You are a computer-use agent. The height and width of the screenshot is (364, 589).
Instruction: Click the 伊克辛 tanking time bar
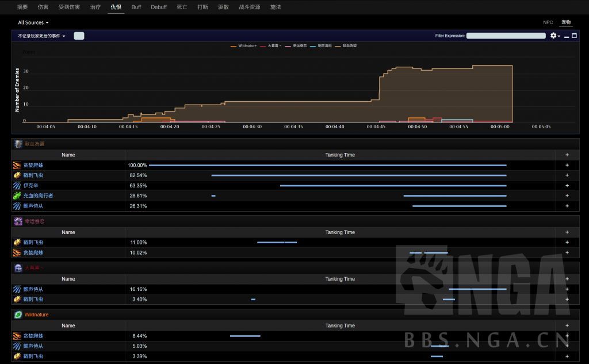click(393, 186)
